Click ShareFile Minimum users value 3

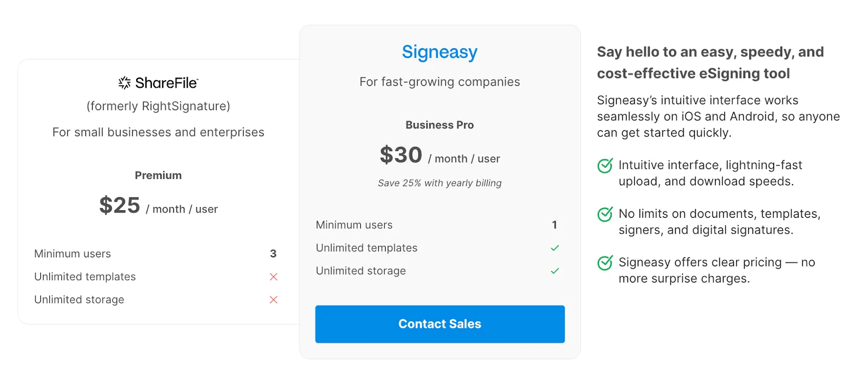(273, 254)
